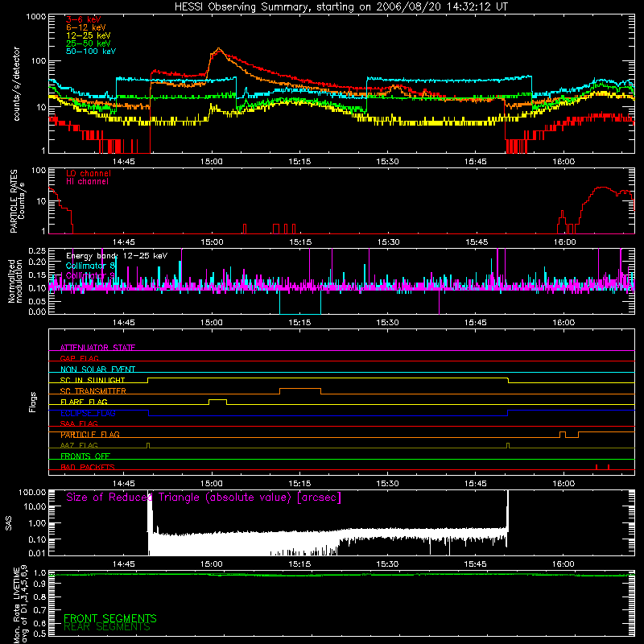Click the 'GAP FLAG' label
Image resolution: width=644 pixels, height=644 pixels.
pyautogui.click(x=79, y=358)
